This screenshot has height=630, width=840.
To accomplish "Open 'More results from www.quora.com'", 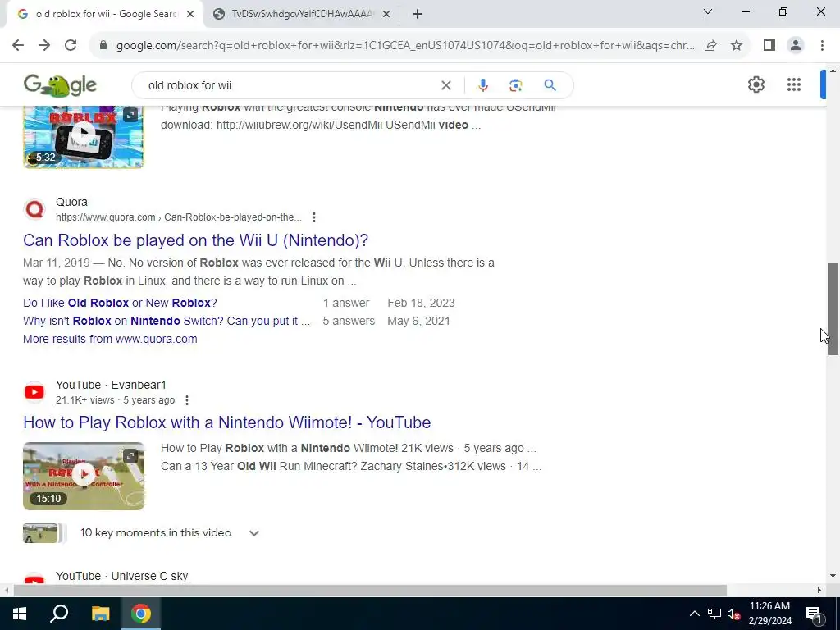I will pos(110,339).
